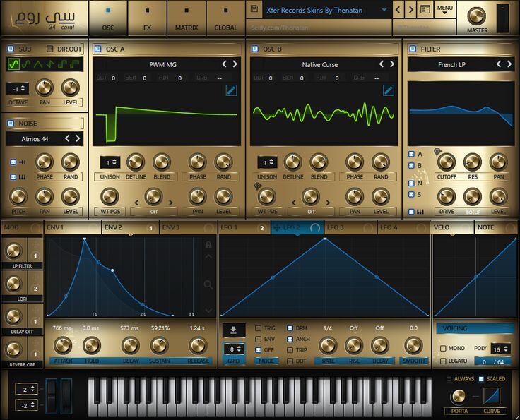This screenshot has width=520, height=420.
Task: Toggle OSC B on or off
Action: tap(255, 49)
